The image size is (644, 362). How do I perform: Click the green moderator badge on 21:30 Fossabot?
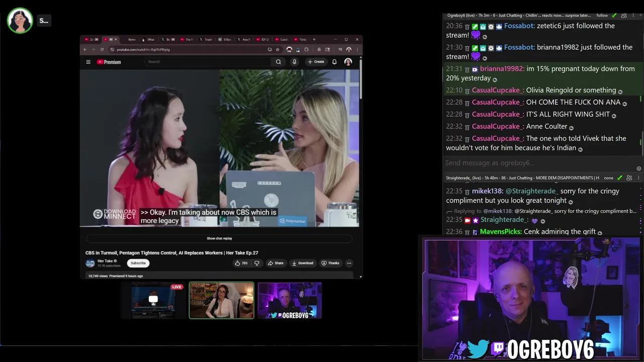click(x=474, y=48)
